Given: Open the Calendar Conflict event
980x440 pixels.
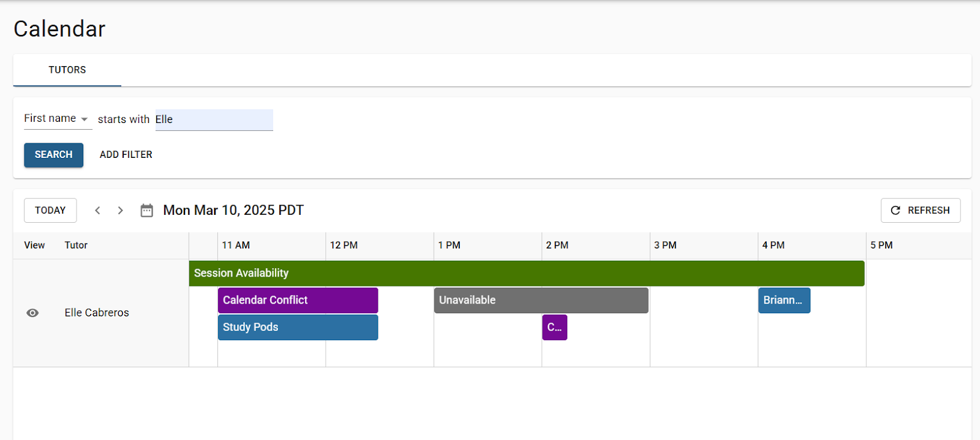Looking at the screenshot, I should (x=298, y=300).
